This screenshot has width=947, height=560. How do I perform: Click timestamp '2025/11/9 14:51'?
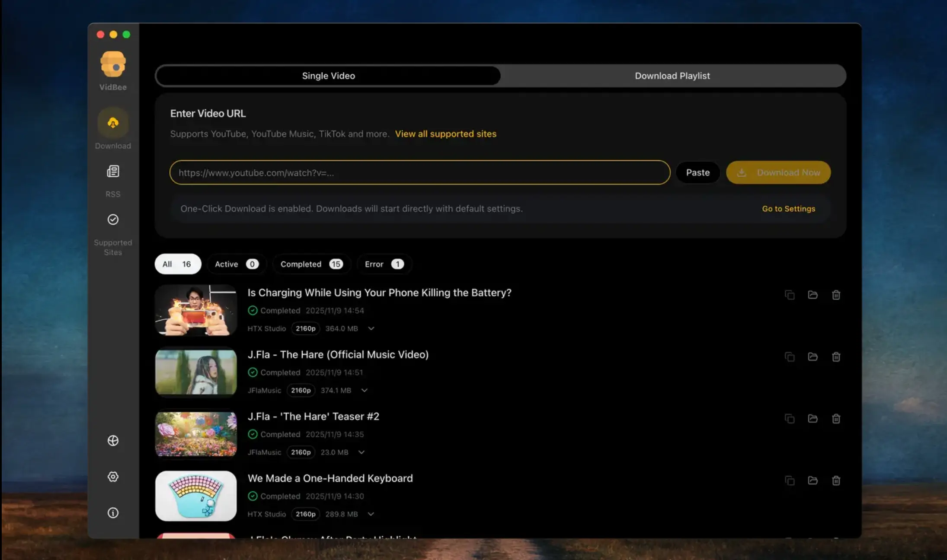(x=334, y=372)
